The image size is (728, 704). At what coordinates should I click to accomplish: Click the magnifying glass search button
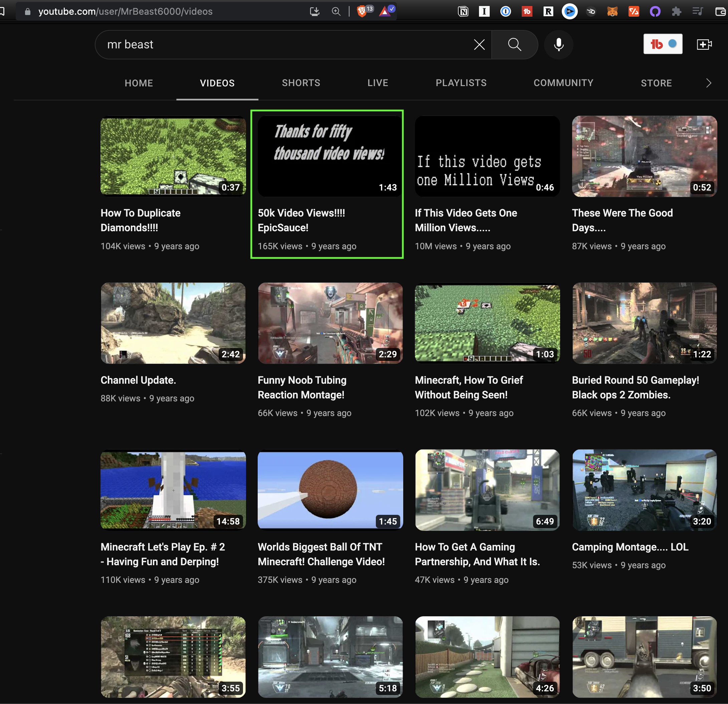click(514, 45)
